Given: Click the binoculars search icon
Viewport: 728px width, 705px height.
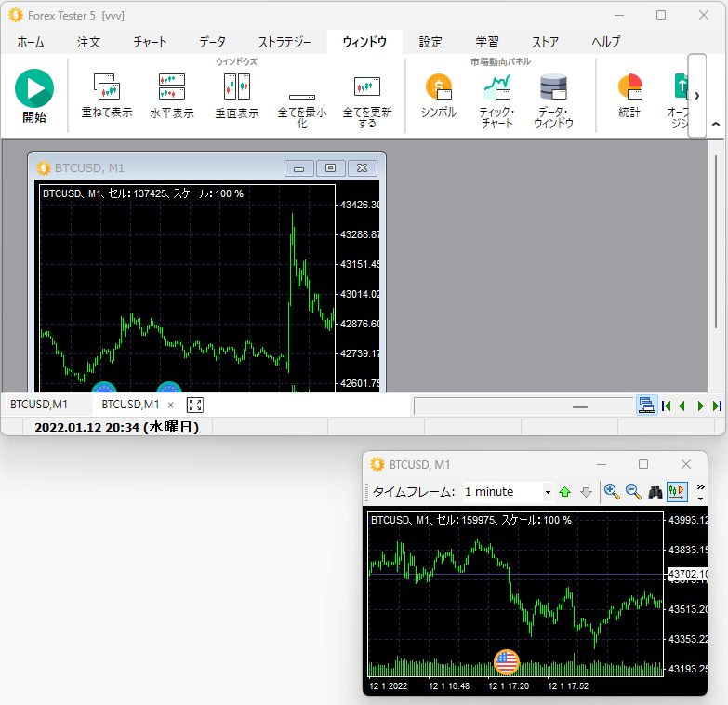Looking at the screenshot, I should [x=655, y=492].
